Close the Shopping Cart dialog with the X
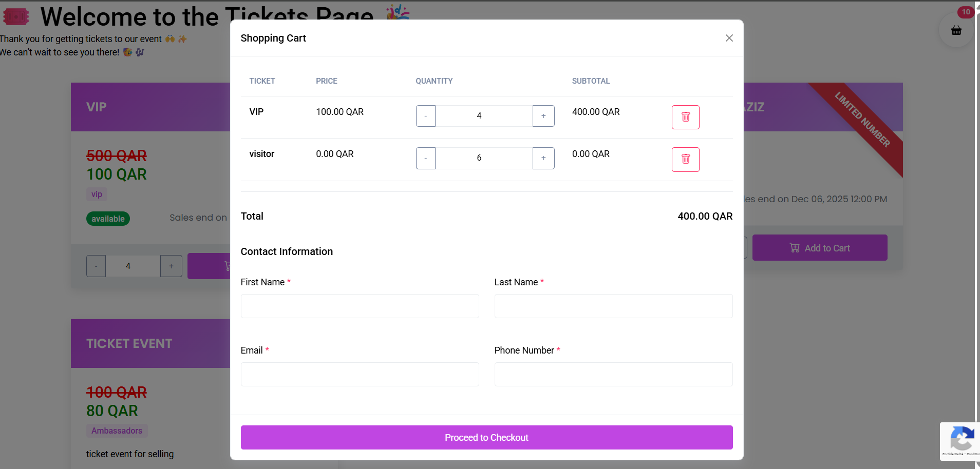 [729, 38]
